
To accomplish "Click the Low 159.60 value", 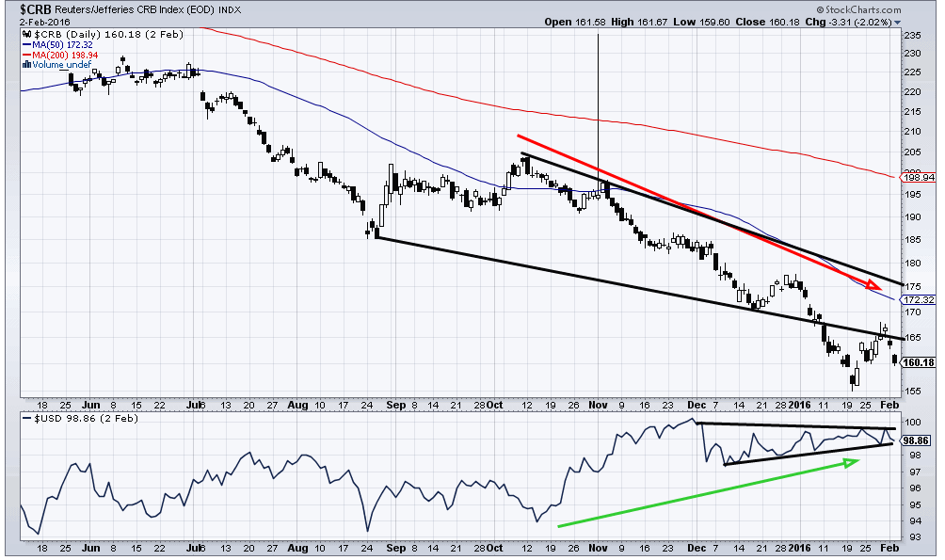I will pyautogui.click(x=701, y=23).
